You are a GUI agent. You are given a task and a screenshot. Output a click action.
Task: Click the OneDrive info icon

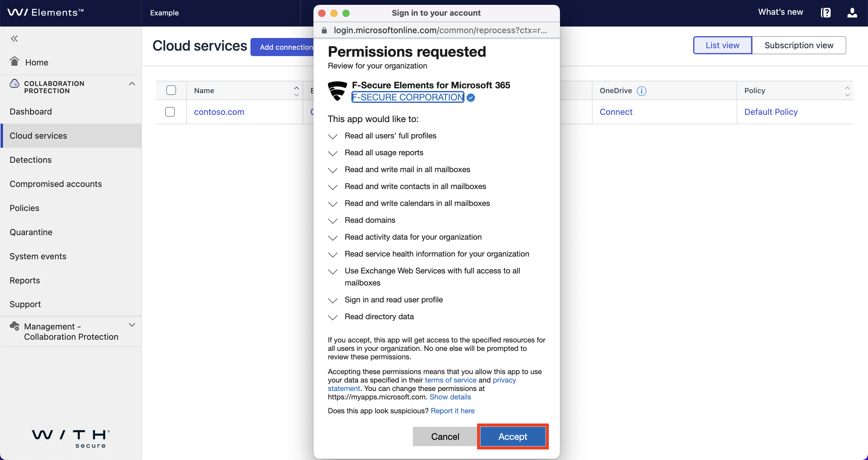tap(641, 91)
